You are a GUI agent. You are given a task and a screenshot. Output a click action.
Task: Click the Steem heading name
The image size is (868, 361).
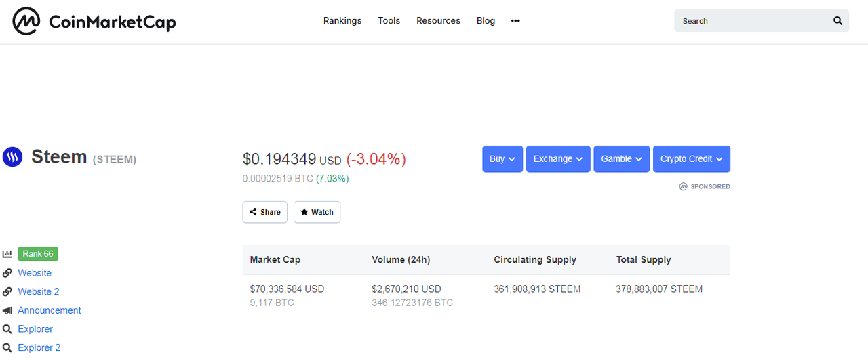point(59,157)
